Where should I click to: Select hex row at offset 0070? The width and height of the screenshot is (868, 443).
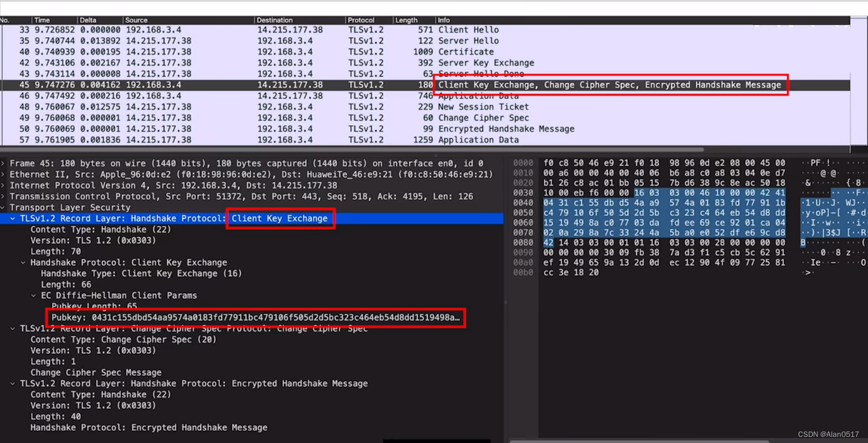664,233
